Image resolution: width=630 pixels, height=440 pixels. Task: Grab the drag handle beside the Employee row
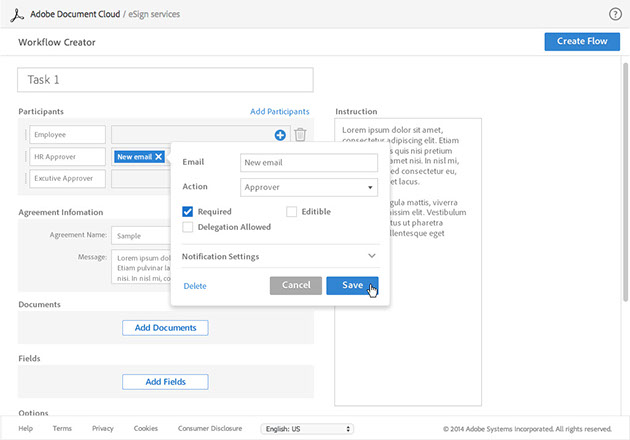point(24,135)
